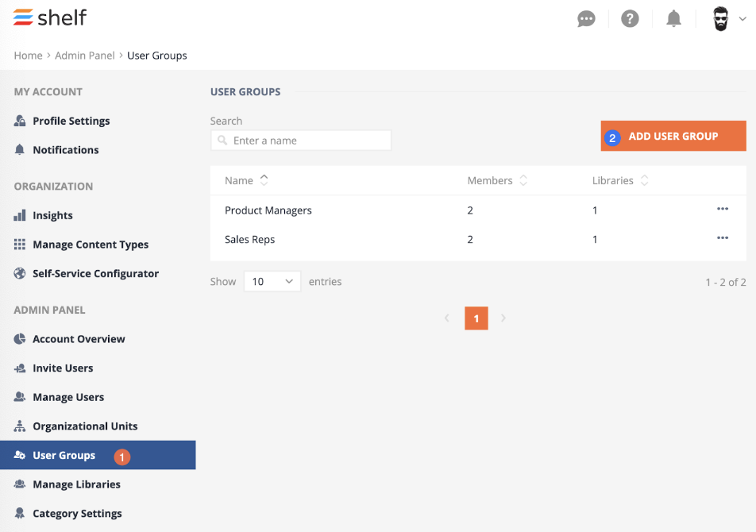
Task: Click the Invite Users icon
Action: pos(20,368)
